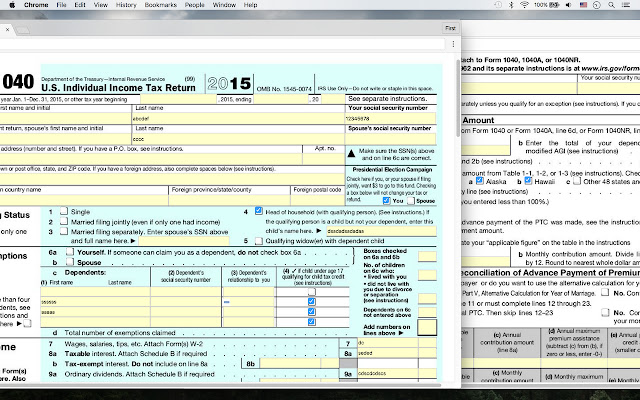Image resolution: width=640 pixels, height=400 pixels.
Task: Click the line 7 wages amount field
Action: (x=387, y=343)
